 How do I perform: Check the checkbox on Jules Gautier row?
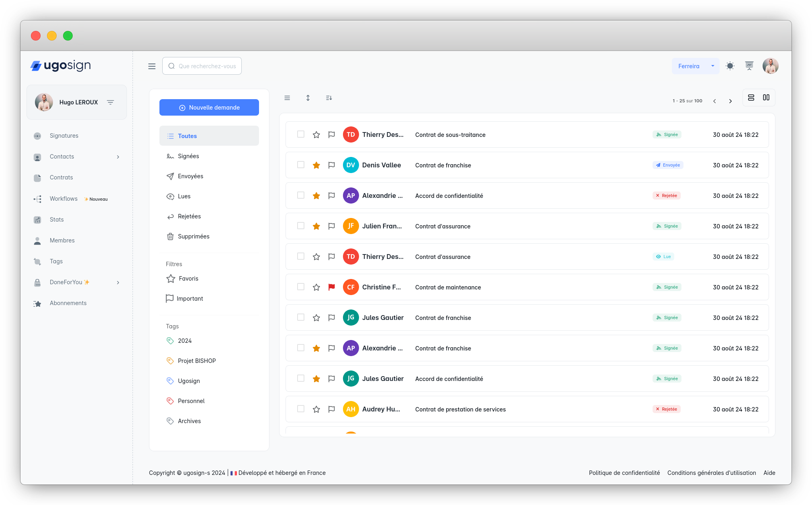tap(300, 318)
